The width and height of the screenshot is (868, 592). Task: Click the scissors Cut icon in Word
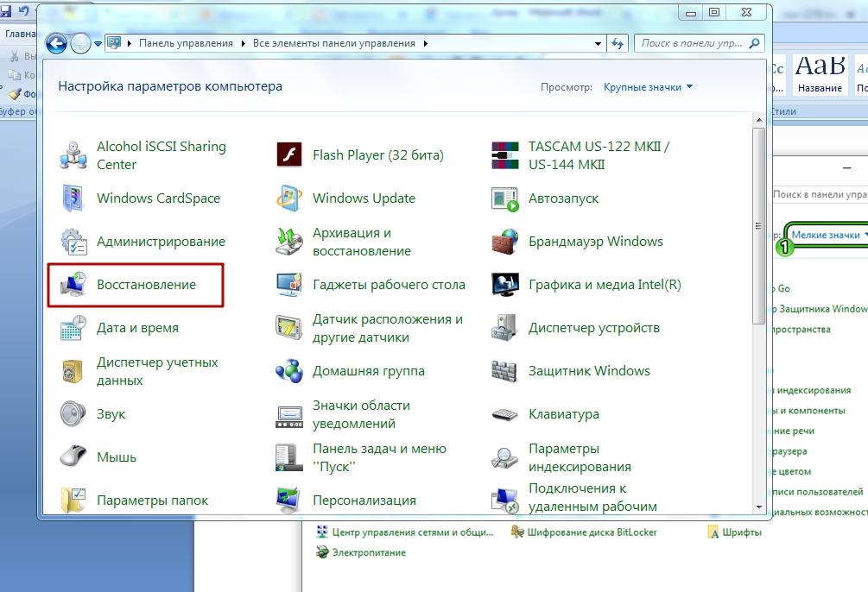click(15, 56)
